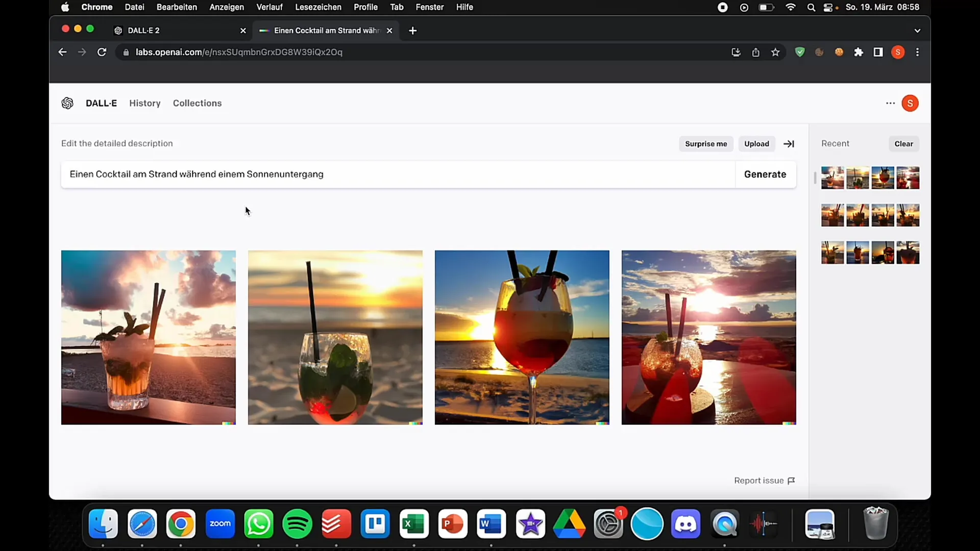Click the Clear button in Recent panel

pos(904,143)
